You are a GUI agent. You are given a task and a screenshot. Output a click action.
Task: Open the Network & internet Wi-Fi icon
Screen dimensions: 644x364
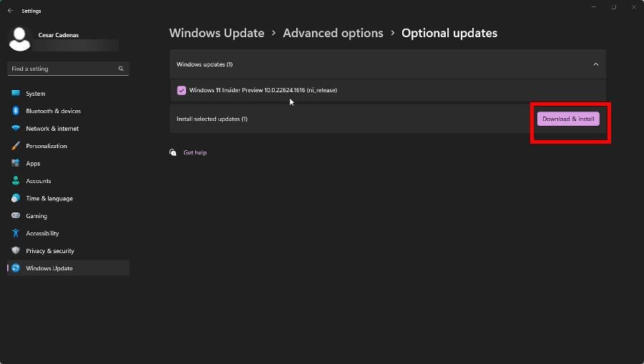(16, 128)
